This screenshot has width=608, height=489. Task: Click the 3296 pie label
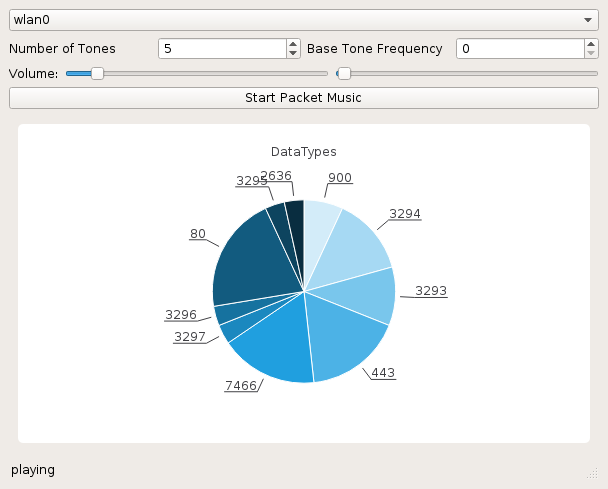(x=181, y=314)
